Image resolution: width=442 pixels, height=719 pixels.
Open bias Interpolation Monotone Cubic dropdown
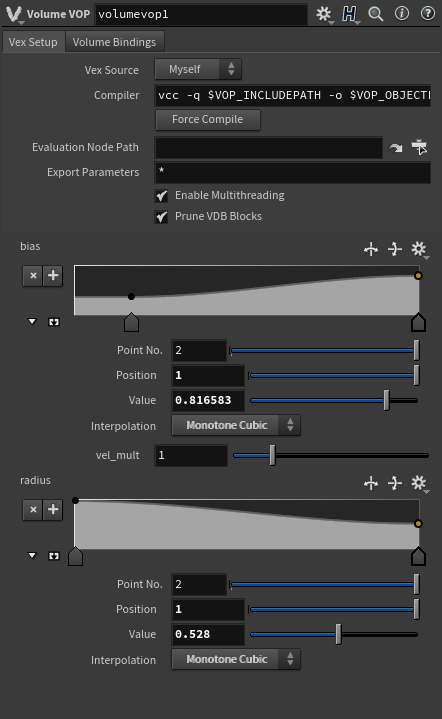(x=236, y=426)
